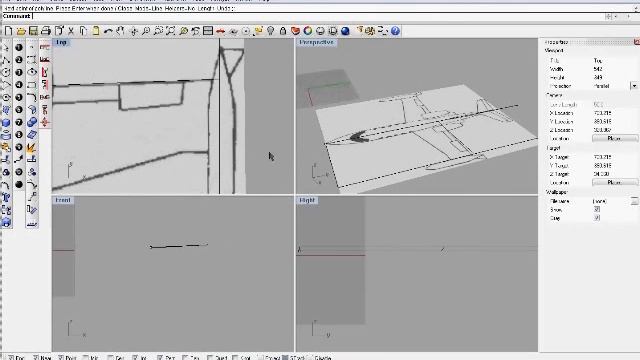Click the sphere icon numbered 1
The image size is (640, 360).
point(19,48)
